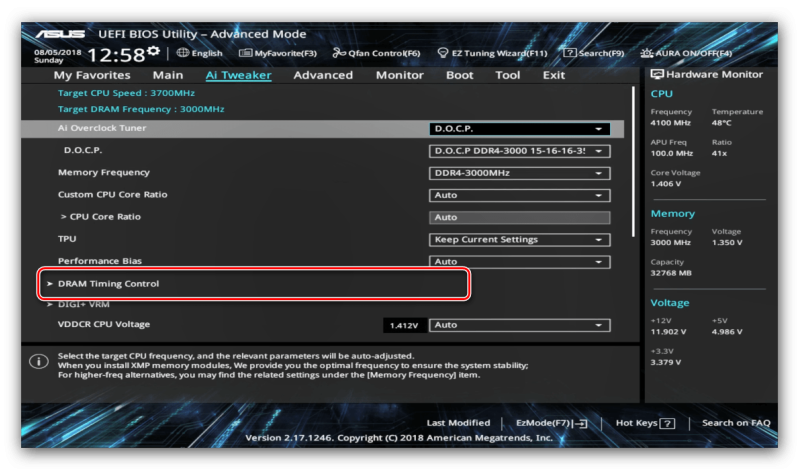Click the 1.406 V core voltage value

click(666, 184)
